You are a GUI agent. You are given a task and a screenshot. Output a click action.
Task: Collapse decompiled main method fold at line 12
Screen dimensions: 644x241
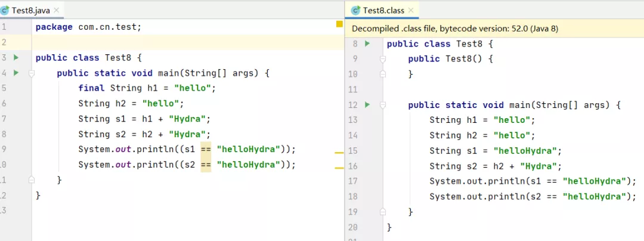point(383,105)
